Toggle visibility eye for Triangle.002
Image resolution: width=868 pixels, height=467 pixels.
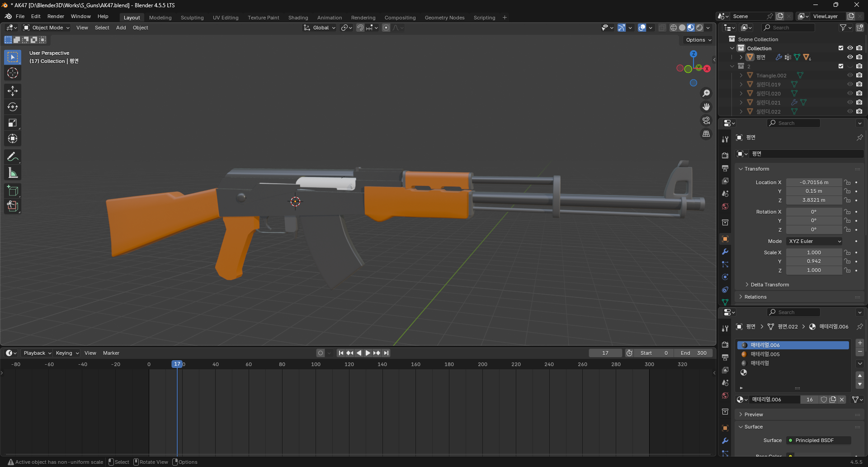tap(850, 75)
